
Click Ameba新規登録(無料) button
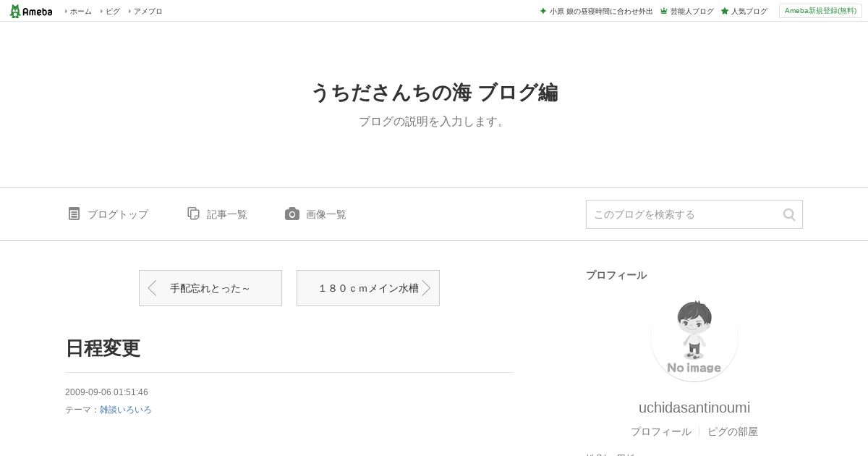pos(820,11)
